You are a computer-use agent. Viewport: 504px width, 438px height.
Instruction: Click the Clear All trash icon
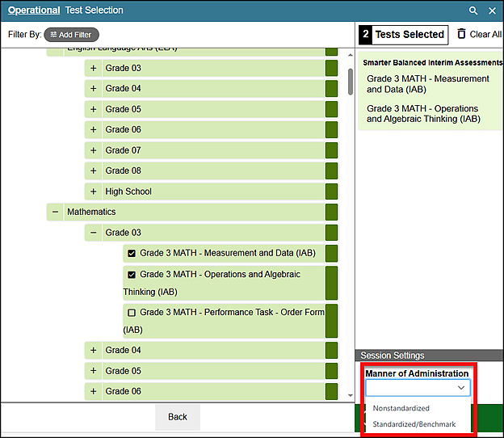coord(461,34)
